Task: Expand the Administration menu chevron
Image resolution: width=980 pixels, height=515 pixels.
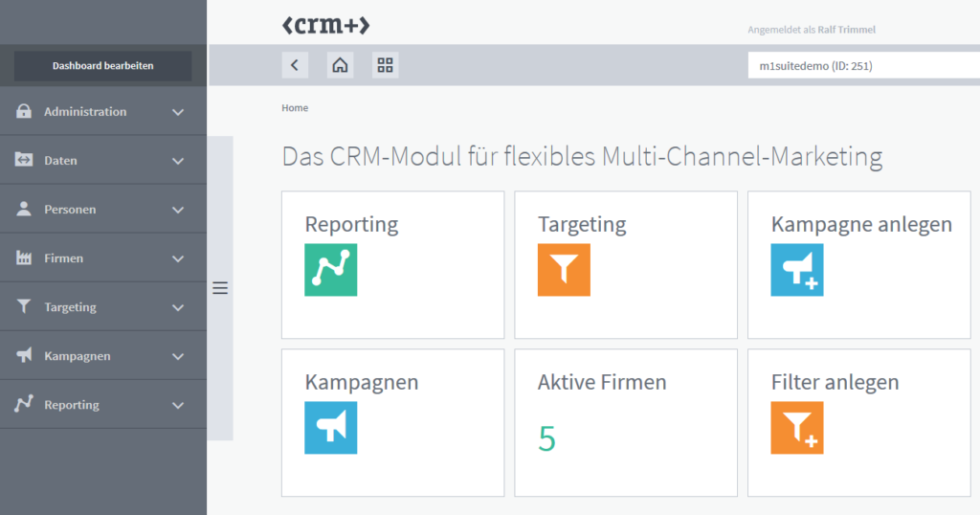Action: [x=178, y=112]
